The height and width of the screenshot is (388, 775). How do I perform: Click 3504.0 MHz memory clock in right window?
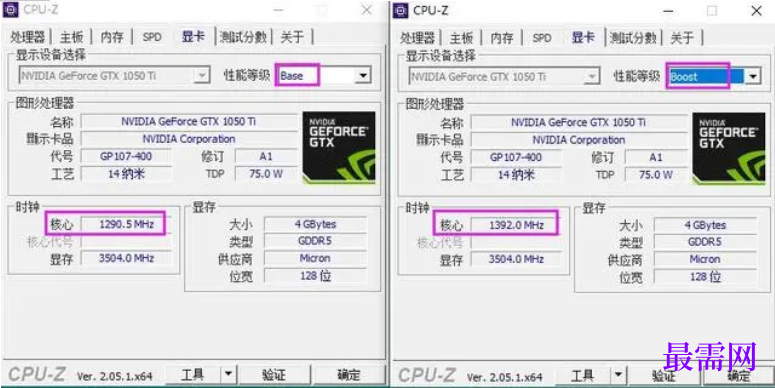(517, 259)
